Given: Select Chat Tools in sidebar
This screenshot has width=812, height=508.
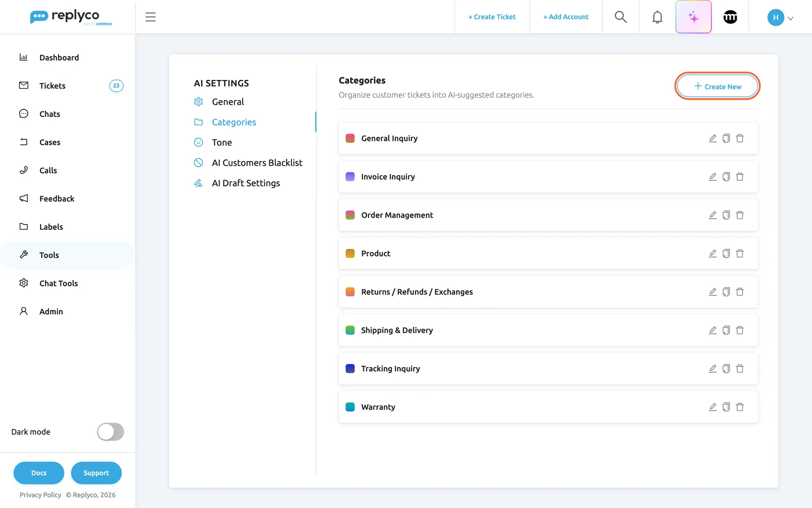Looking at the screenshot, I should click(x=68, y=283).
